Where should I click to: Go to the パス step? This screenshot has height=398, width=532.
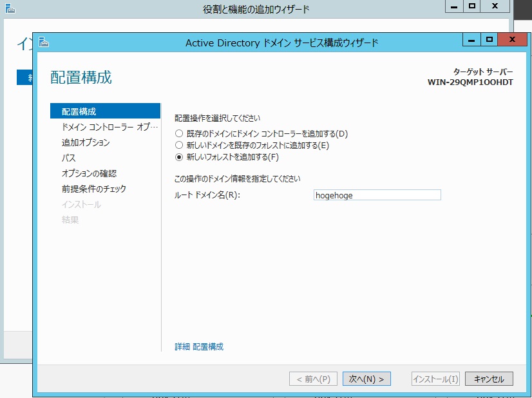pyautogui.click(x=68, y=158)
